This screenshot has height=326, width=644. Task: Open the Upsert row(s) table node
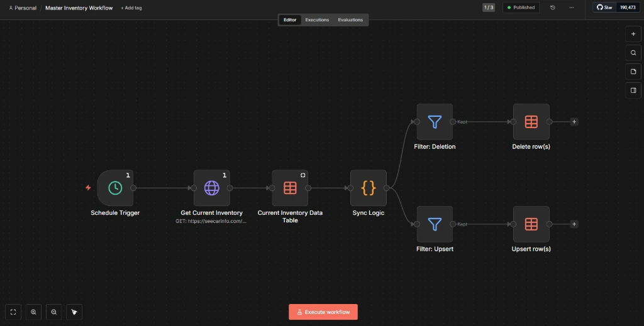coord(531,224)
